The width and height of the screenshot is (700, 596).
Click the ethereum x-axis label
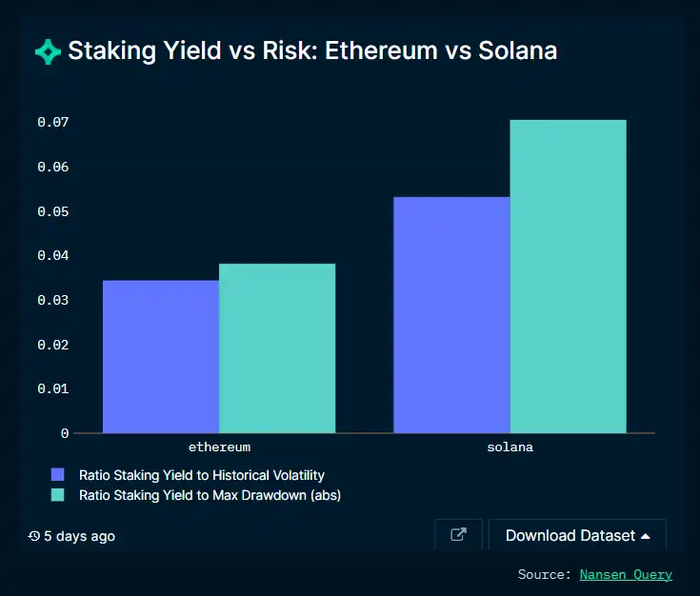click(219, 447)
